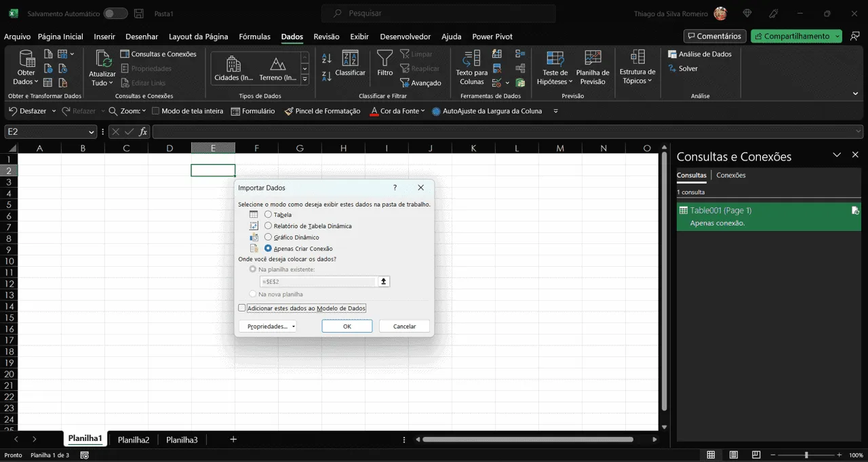
Task: Select the Tabela radio option
Action: 268,215
